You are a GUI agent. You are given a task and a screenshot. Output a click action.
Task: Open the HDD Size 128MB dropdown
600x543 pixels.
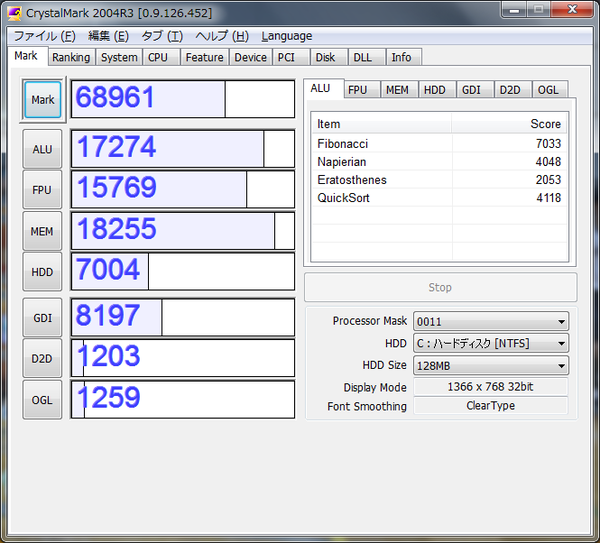(x=491, y=365)
